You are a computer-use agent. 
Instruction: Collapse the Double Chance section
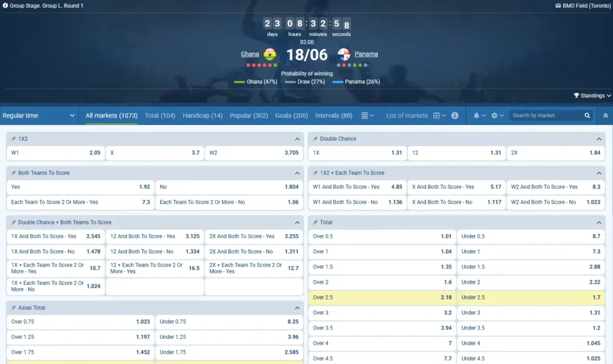pyautogui.click(x=599, y=139)
